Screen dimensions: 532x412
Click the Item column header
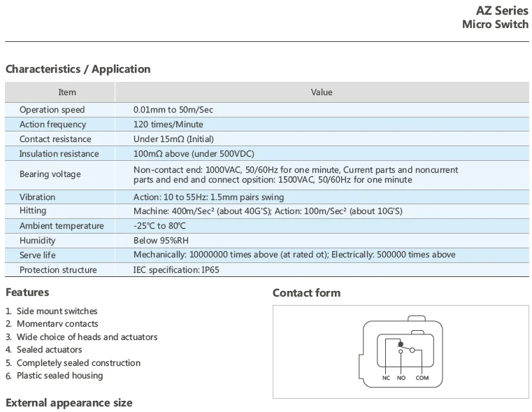67,92
